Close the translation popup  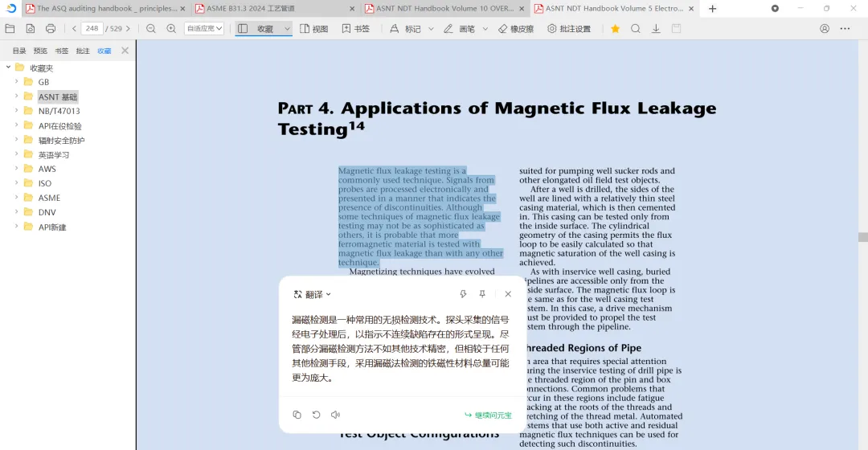coord(508,294)
